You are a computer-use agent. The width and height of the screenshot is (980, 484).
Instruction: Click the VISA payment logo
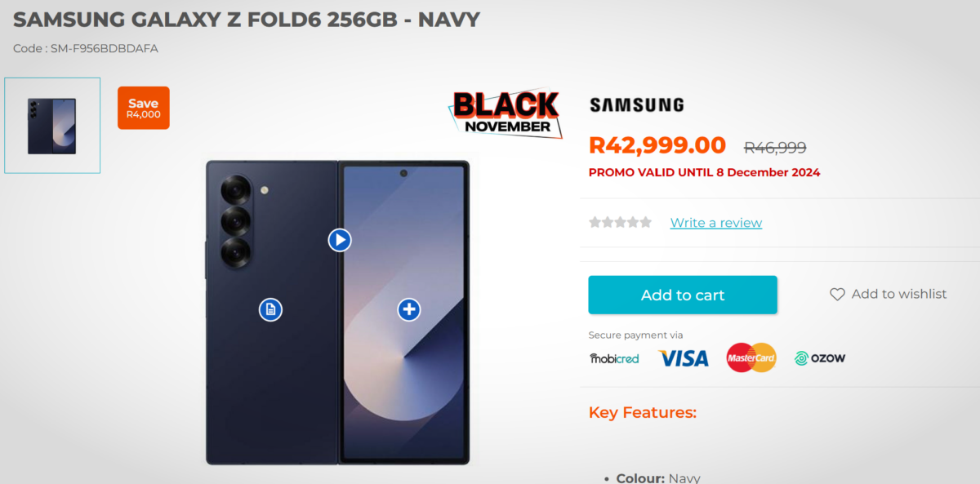point(683,358)
